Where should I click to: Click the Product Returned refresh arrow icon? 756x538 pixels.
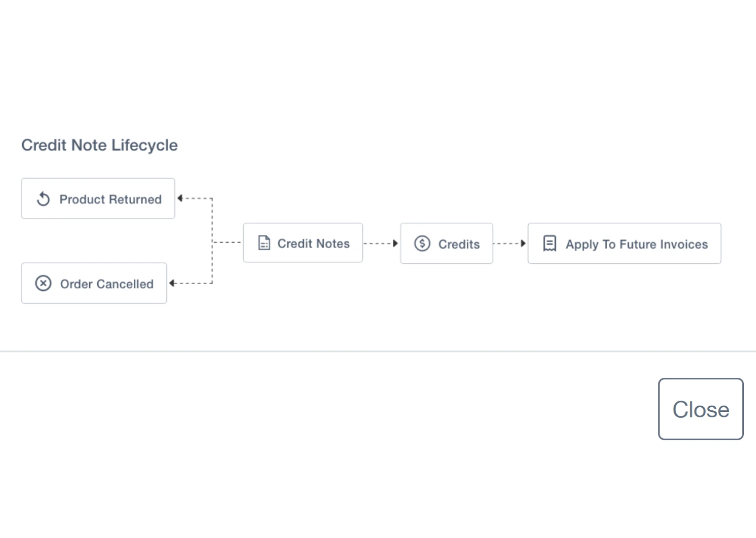[x=44, y=199]
